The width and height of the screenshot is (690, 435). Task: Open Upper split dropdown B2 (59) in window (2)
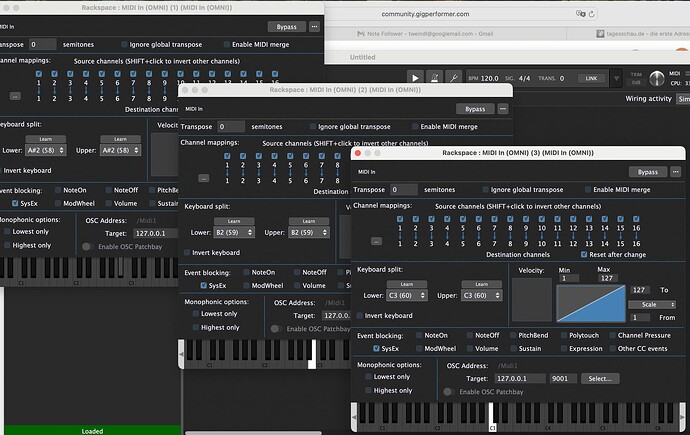[308, 232]
